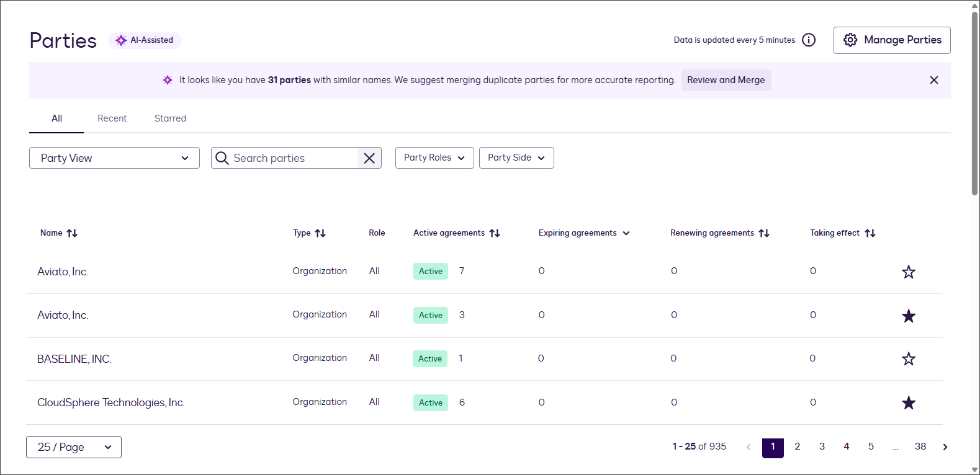Star the BASELINE, INC. party
The width and height of the screenshot is (980, 475).
[x=909, y=359]
